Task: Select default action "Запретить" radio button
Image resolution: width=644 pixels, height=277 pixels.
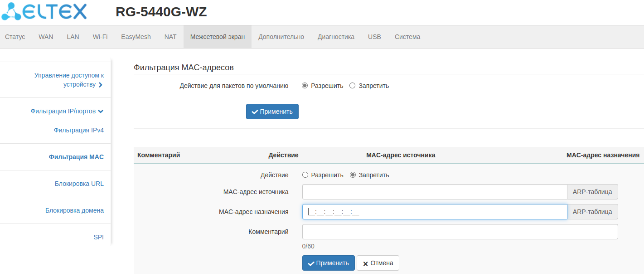Action: coord(353,86)
